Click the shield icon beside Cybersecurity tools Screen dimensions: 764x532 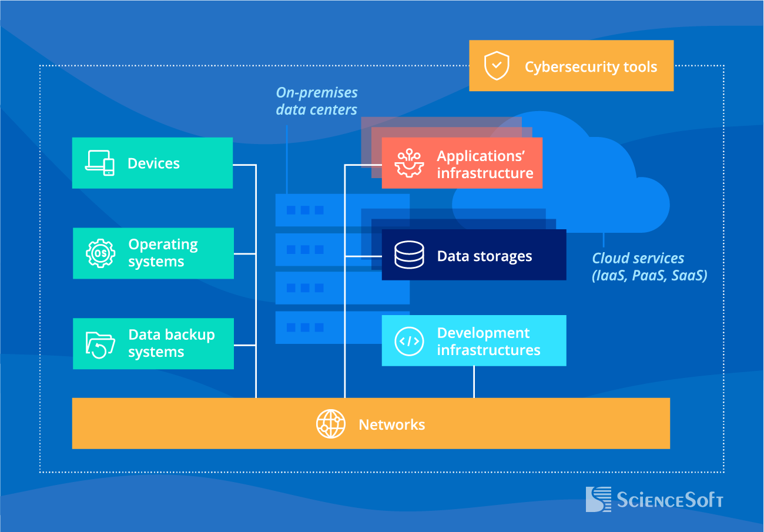pyautogui.click(x=497, y=66)
